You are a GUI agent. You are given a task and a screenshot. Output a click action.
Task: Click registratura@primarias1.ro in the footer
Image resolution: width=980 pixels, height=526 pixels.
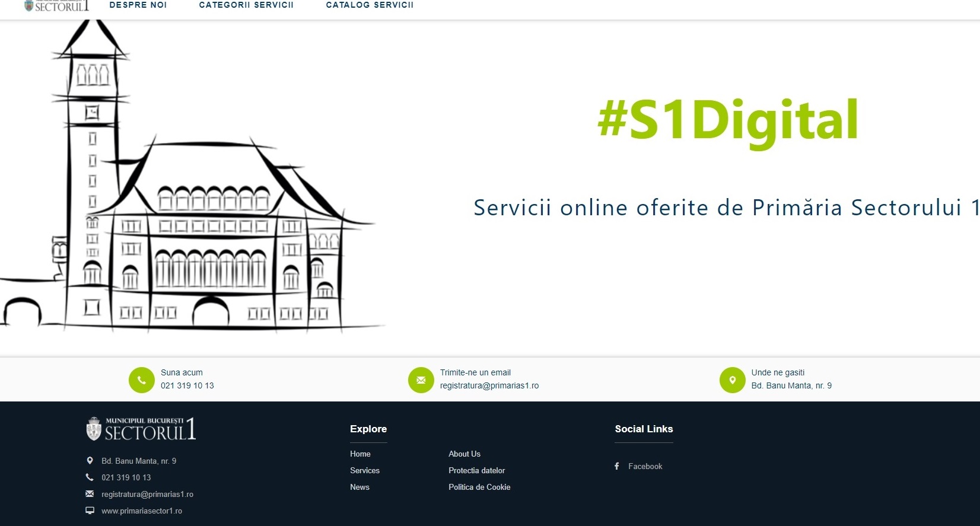coord(147,494)
